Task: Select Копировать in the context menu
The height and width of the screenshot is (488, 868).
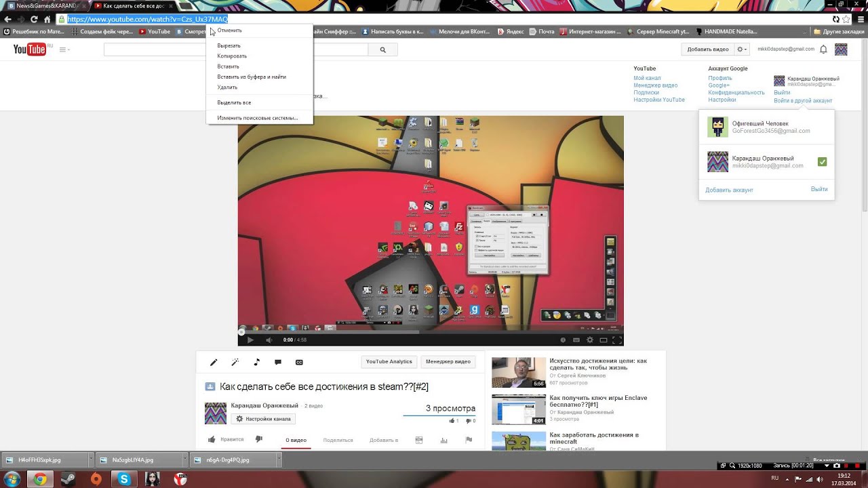Action: click(232, 56)
